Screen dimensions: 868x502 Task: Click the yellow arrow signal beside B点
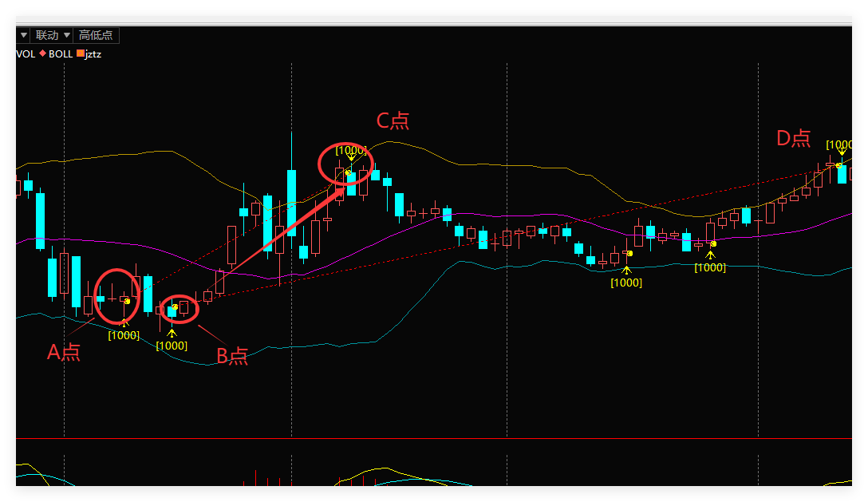172,333
